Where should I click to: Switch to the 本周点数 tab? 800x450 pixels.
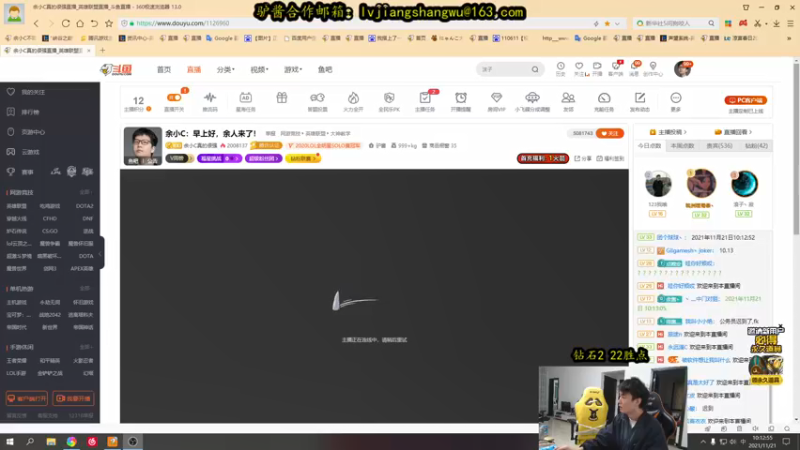[682, 146]
